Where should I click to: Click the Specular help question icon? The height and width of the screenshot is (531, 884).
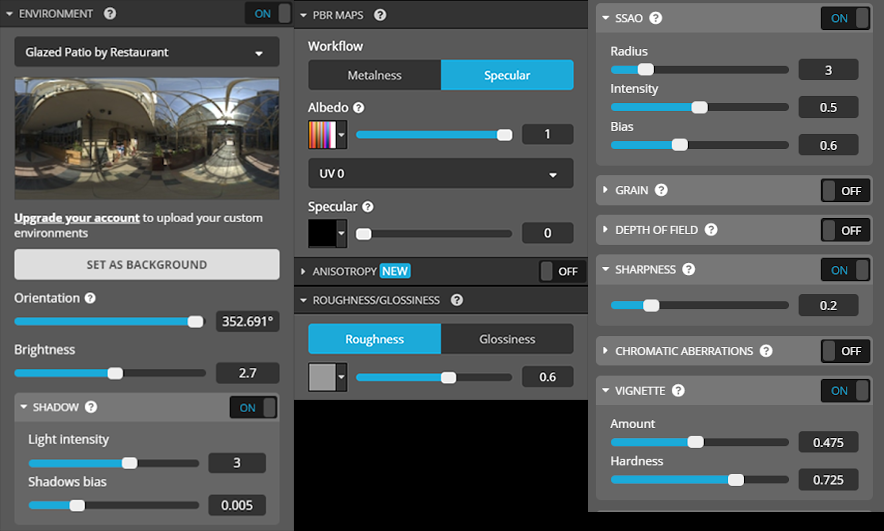click(x=367, y=207)
